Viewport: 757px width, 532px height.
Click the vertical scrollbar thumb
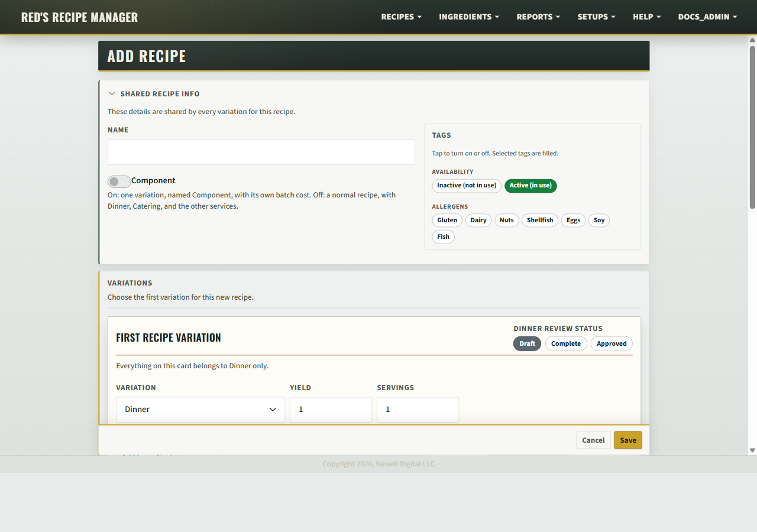(752, 127)
